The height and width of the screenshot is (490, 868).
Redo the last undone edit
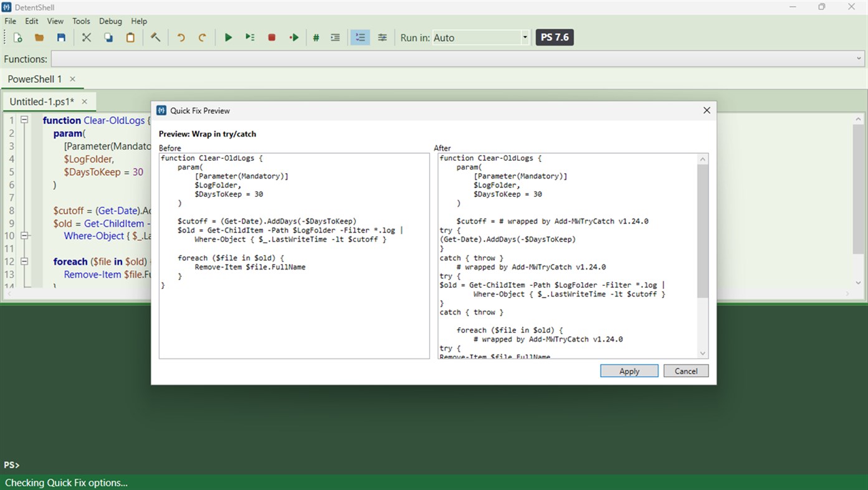coord(202,37)
